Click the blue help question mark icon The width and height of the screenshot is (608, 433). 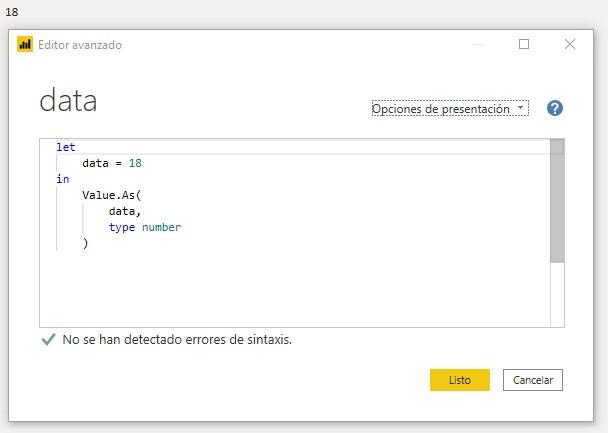point(554,109)
